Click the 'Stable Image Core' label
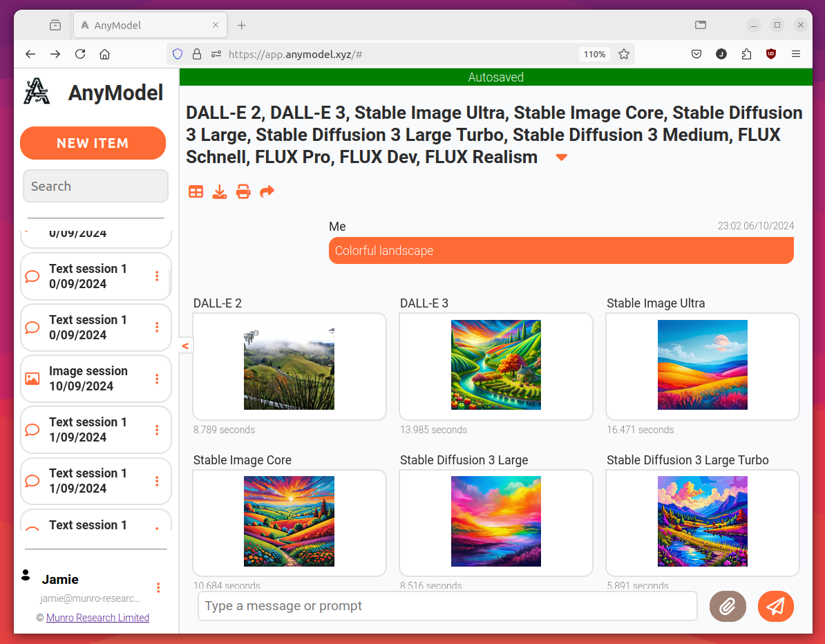This screenshot has height=644, width=825. pos(242,460)
